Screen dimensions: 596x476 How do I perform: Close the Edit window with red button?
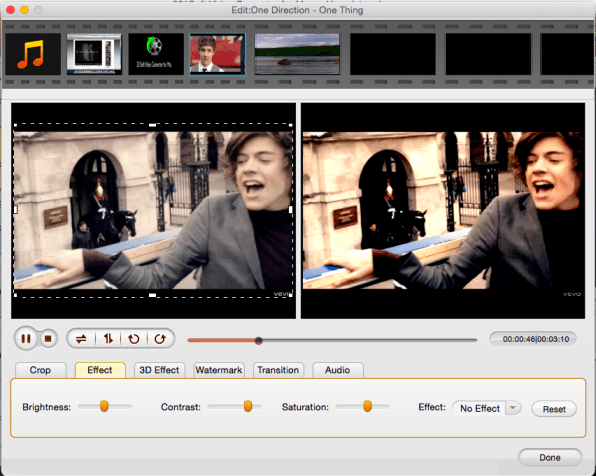[x=11, y=10]
